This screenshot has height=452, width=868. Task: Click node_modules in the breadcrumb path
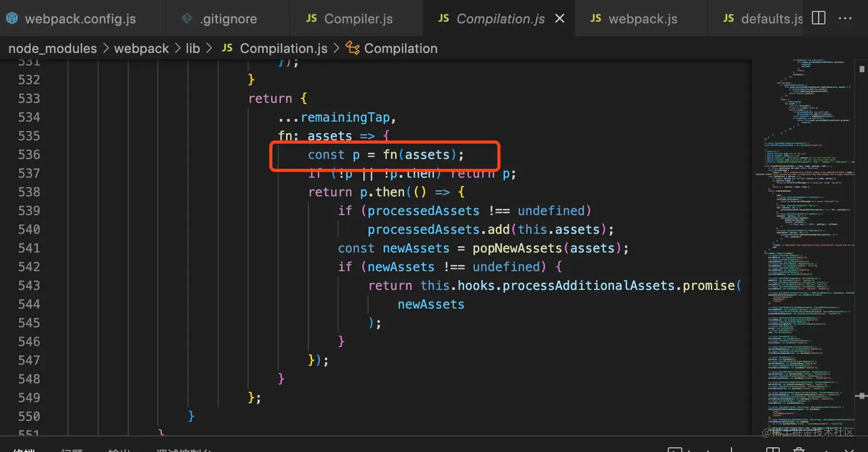53,48
